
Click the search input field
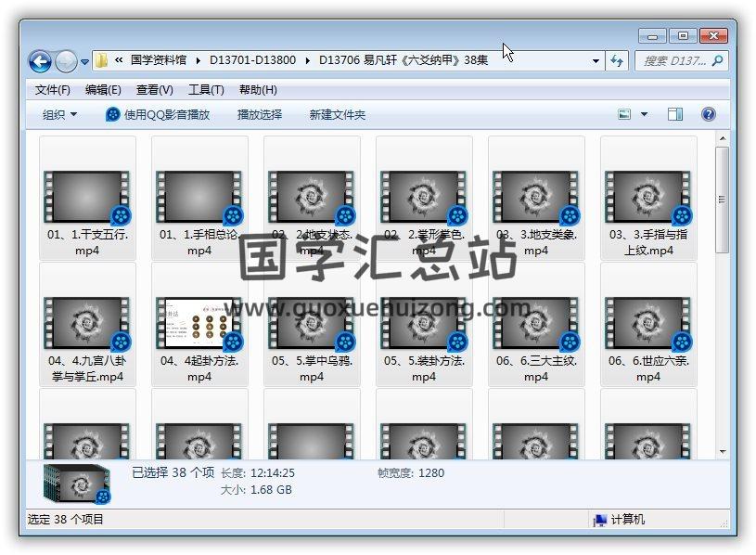point(673,60)
